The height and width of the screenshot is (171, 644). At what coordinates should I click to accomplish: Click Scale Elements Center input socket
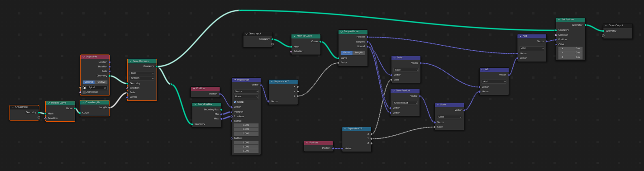pyautogui.click(x=127, y=97)
